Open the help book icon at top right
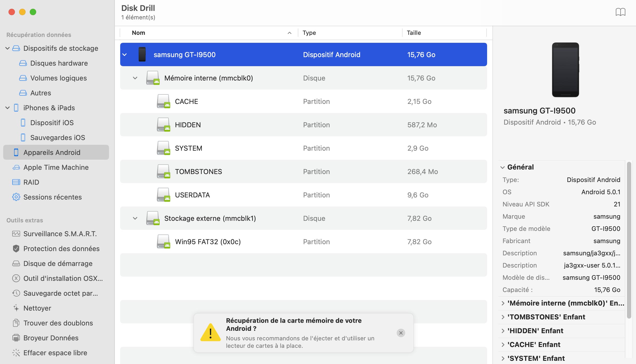Viewport: 636px width, 364px height. [620, 12]
